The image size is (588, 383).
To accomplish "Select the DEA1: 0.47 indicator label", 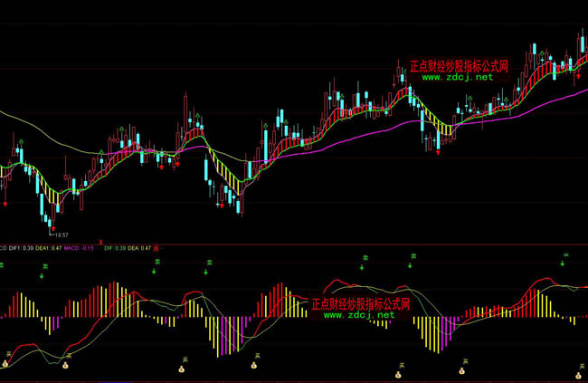I will point(49,247).
